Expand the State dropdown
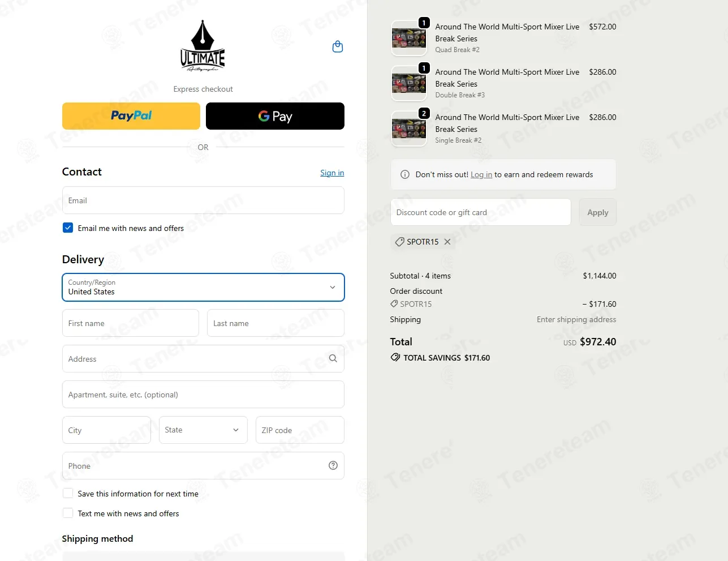728x561 pixels. tap(203, 430)
